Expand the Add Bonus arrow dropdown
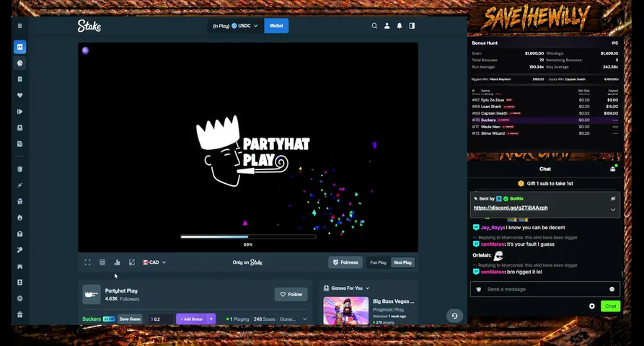Screen dimensions: 644x346 pos(211,319)
